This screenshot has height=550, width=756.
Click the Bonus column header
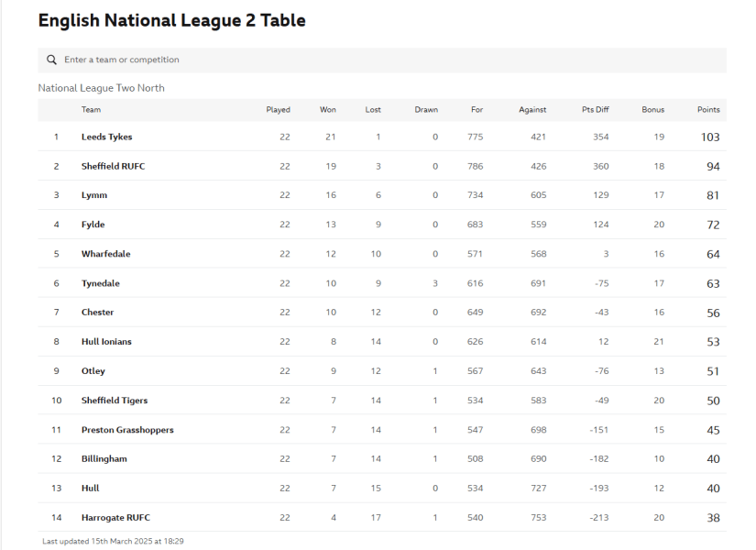pyautogui.click(x=652, y=110)
